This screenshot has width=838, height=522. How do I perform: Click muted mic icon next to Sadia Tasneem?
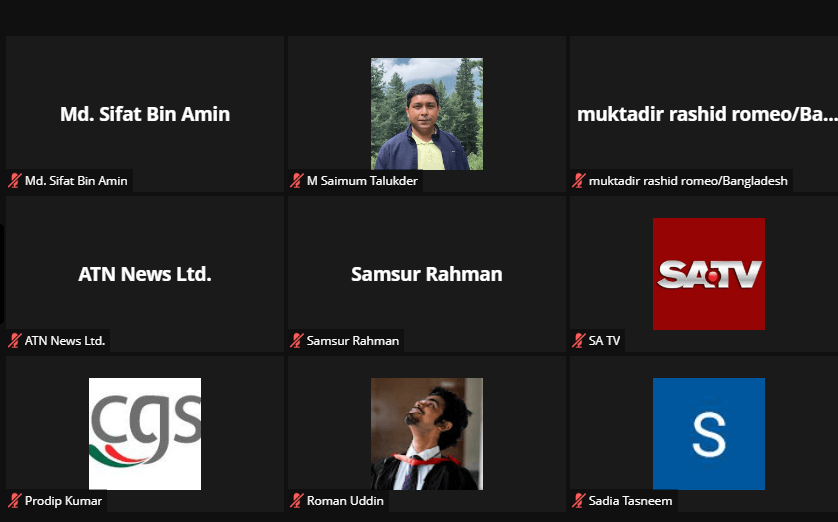pos(578,501)
